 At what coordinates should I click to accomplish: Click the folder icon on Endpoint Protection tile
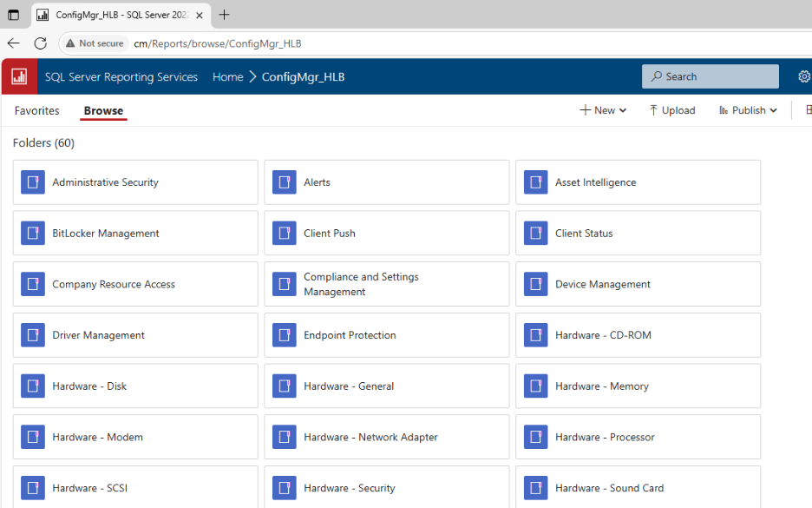pyautogui.click(x=284, y=334)
